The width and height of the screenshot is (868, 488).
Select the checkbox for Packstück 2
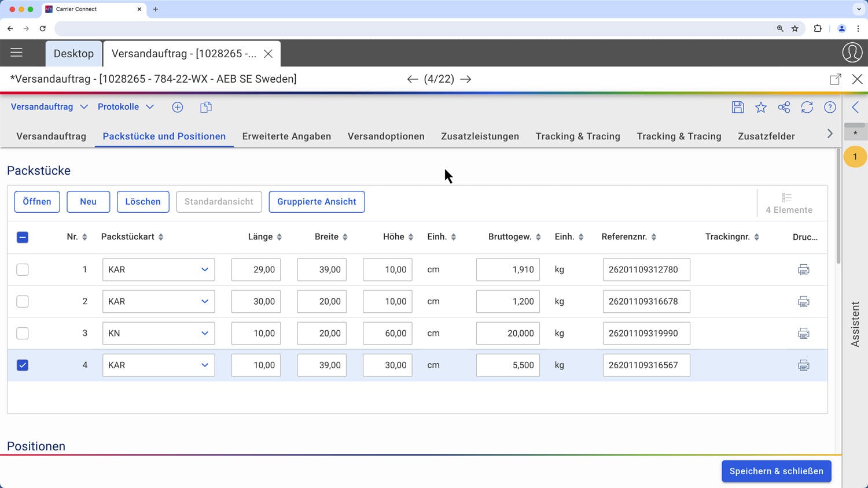[x=23, y=301]
